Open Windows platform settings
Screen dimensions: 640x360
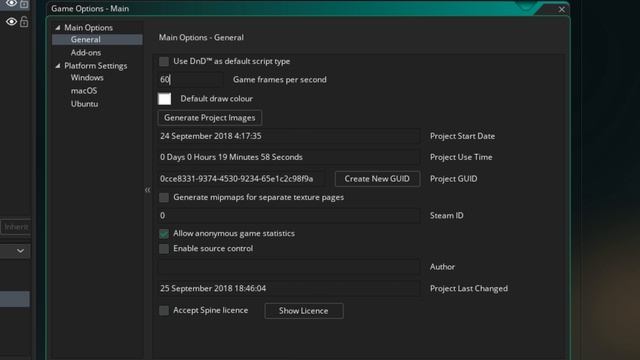(87, 78)
